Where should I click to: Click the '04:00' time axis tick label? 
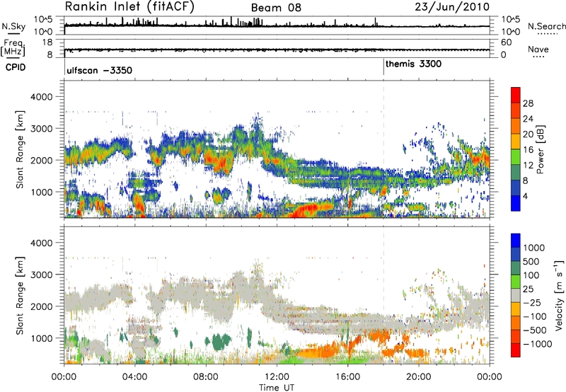coord(134,377)
